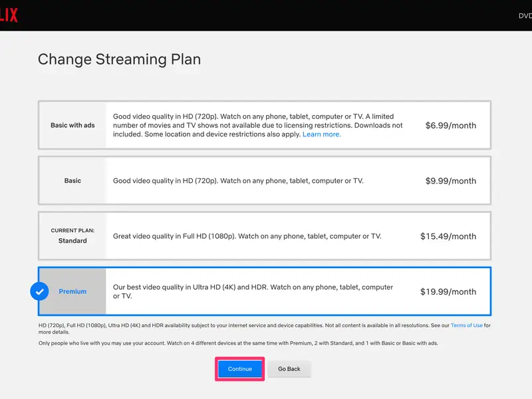Click the $19.99/month price
The height and width of the screenshot is (399, 532).
pos(448,291)
